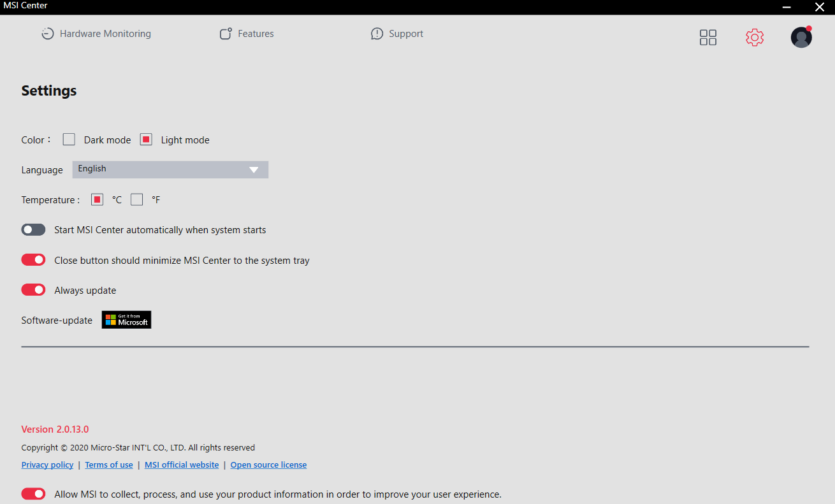Open the Support tab

click(x=397, y=34)
